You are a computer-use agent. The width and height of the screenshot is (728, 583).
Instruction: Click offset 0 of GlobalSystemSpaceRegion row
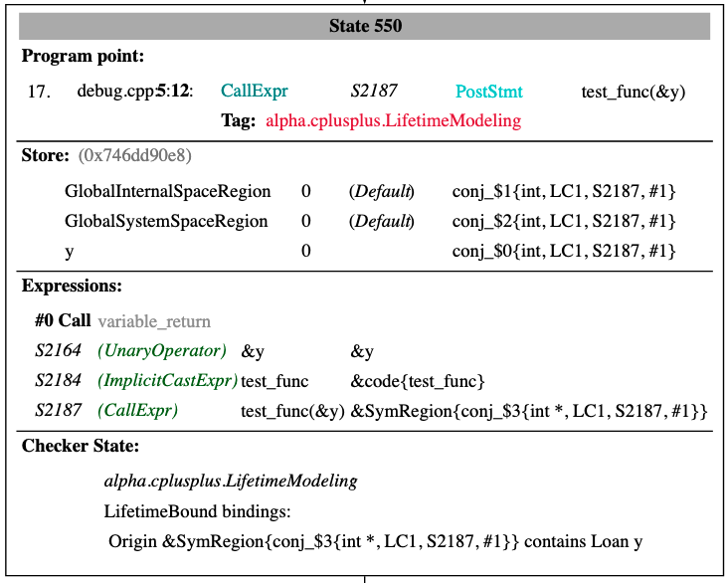[306, 221]
